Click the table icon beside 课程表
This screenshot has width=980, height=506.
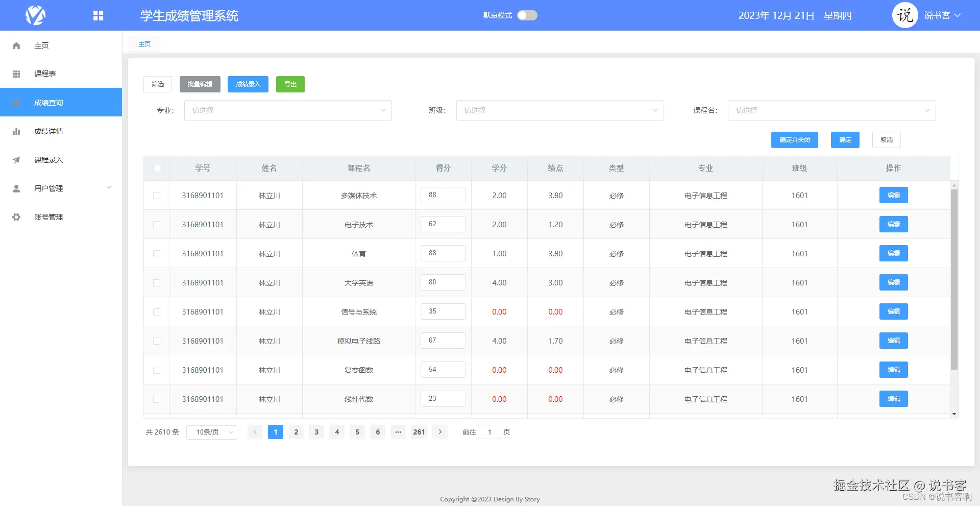click(x=16, y=74)
